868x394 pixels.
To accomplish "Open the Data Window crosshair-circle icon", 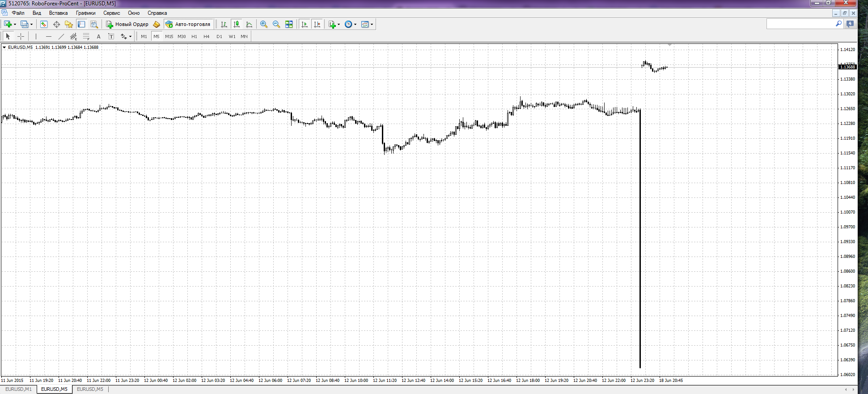I will [x=56, y=24].
